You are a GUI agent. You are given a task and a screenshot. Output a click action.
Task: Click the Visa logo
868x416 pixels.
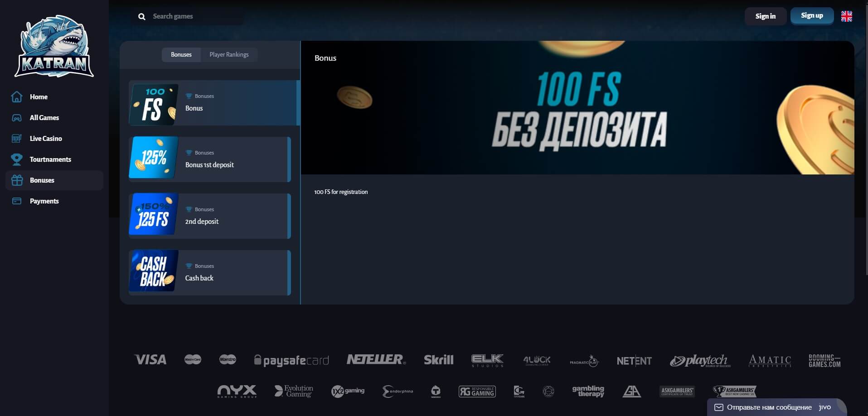pos(150,360)
